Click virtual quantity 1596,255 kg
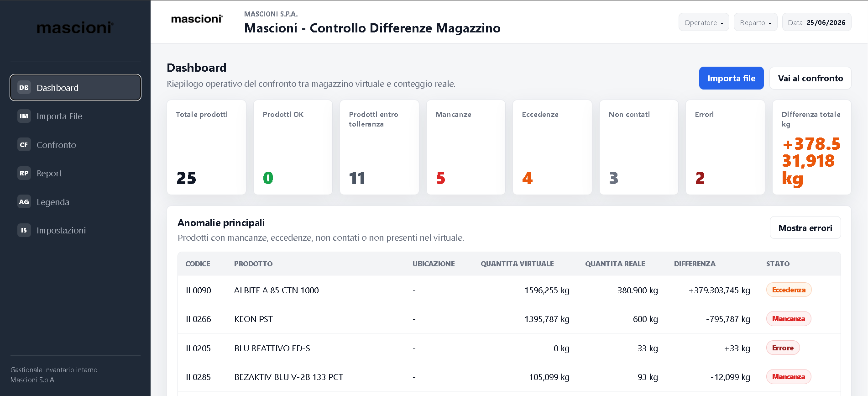 click(547, 290)
